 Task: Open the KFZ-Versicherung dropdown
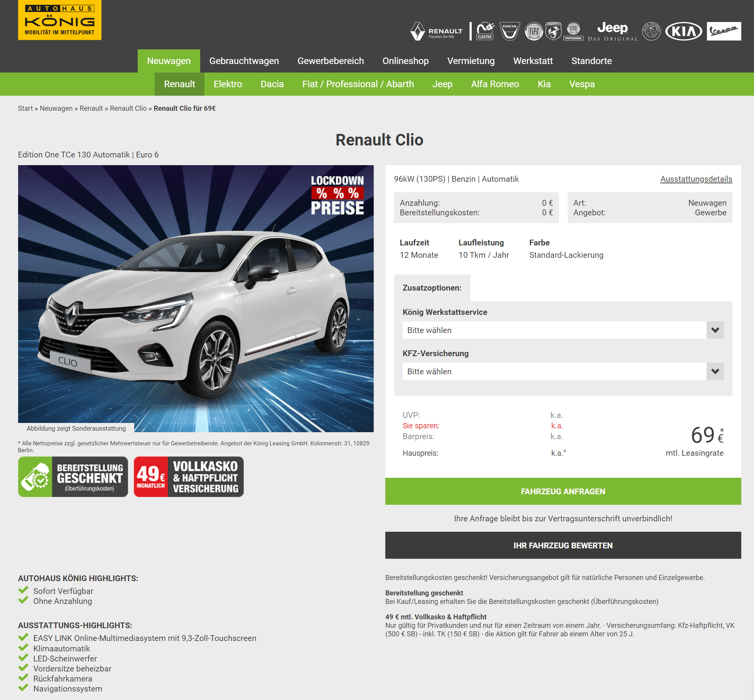click(563, 372)
